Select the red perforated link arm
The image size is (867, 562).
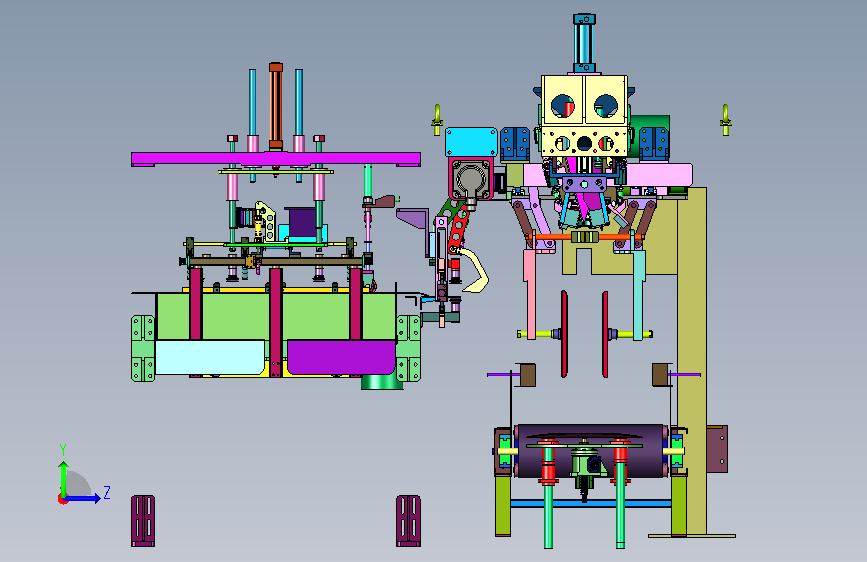click(x=457, y=231)
